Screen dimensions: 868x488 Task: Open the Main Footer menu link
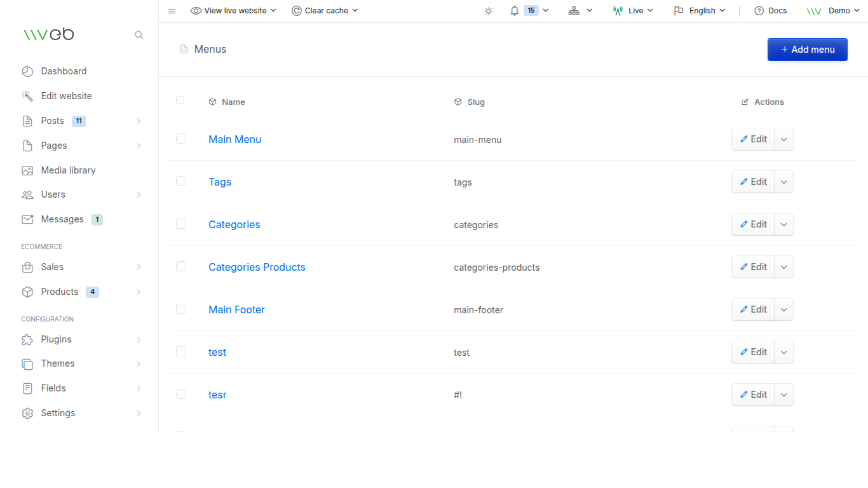click(236, 309)
